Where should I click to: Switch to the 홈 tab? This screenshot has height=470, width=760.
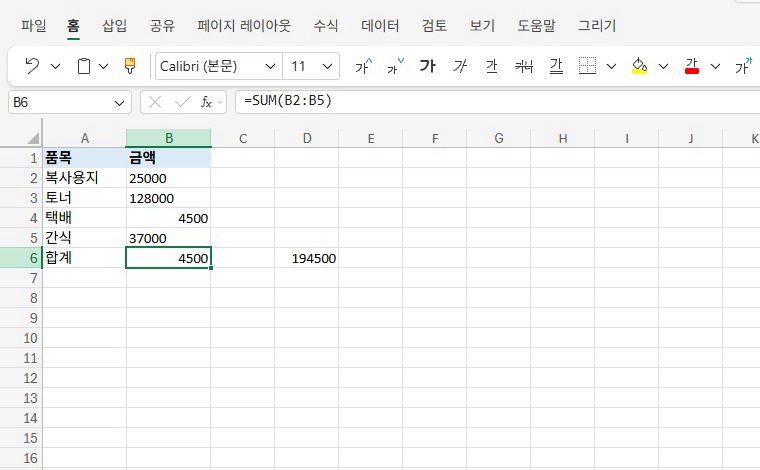coord(73,25)
